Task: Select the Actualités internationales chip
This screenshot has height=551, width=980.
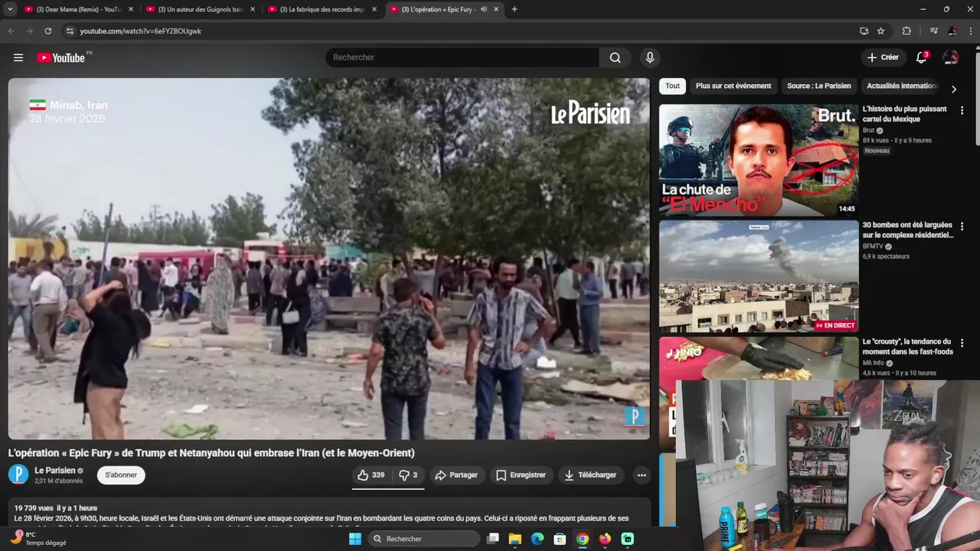Action: (x=903, y=86)
